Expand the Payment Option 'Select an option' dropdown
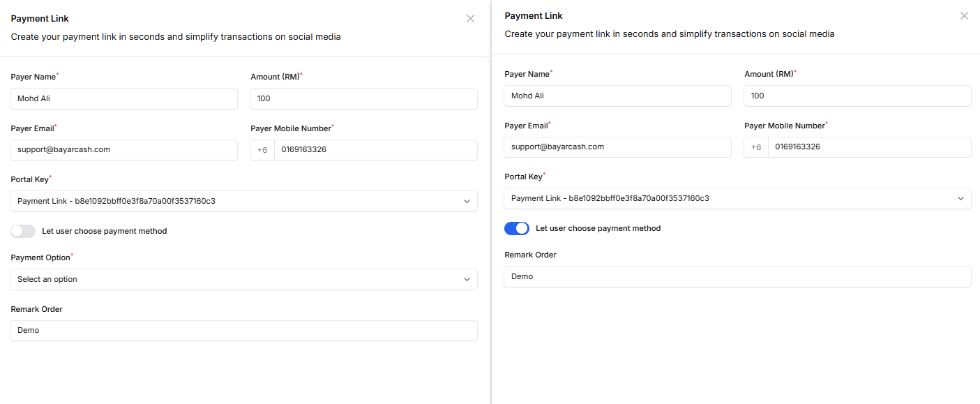Viewport: 980px width, 404px height. [x=244, y=279]
